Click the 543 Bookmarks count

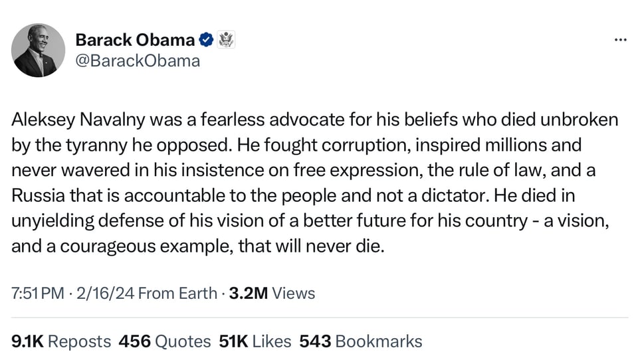click(x=360, y=341)
